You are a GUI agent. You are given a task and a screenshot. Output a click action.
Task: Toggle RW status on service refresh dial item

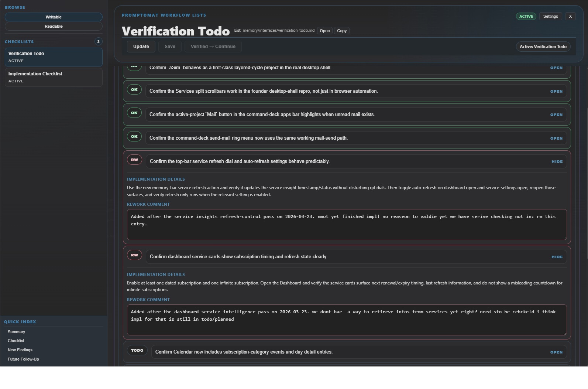(x=134, y=160)
